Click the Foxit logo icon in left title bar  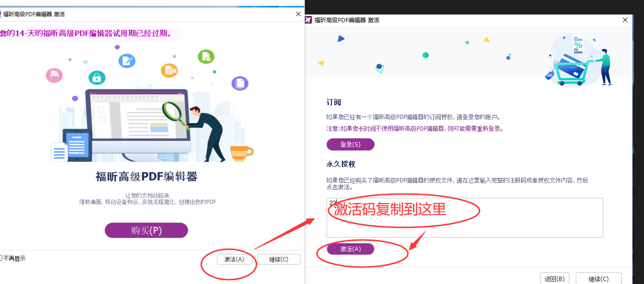coord(0,14)
